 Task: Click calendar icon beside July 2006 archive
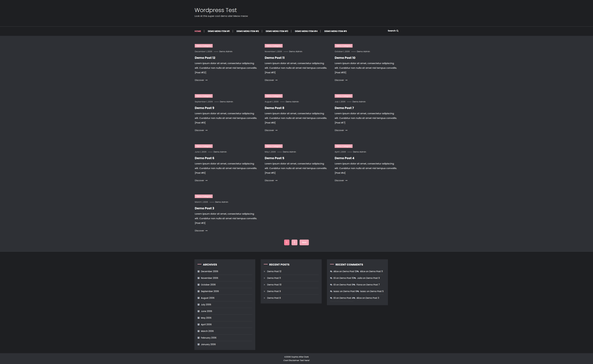198,305
